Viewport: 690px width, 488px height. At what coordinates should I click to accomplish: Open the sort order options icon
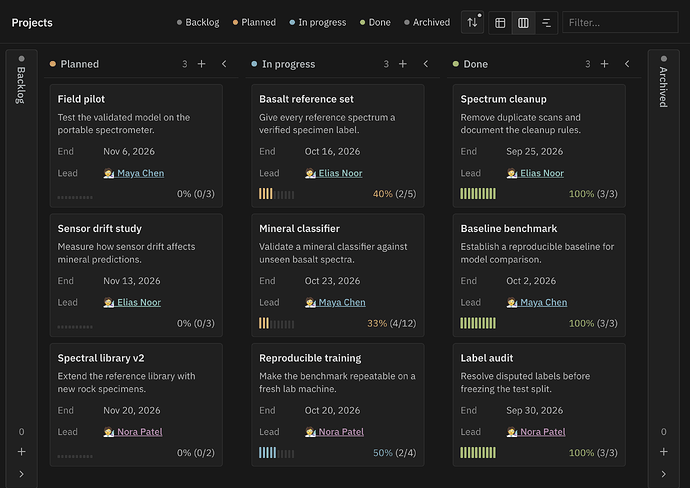[x=472, y=22]
